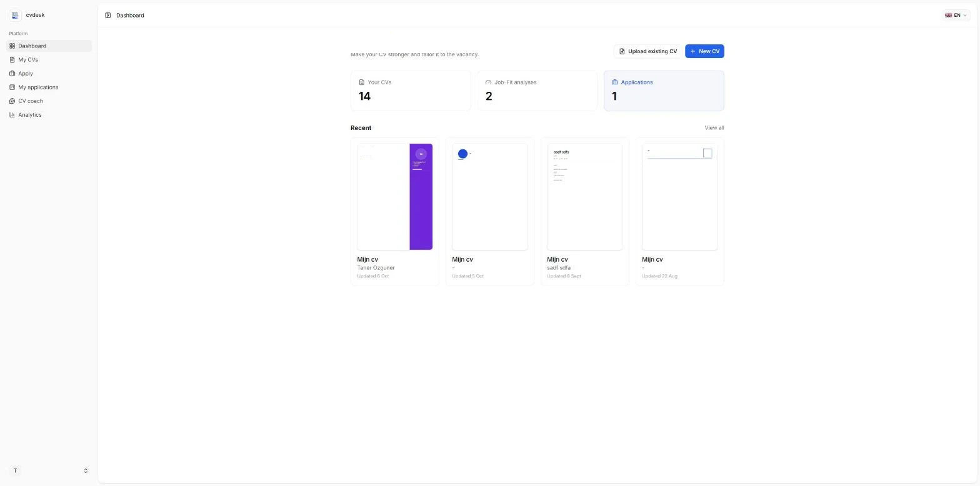The width and height of the screenshot is (980, 486).
Task: Click the Analytics bar chart icon
Action: point(12,114)
